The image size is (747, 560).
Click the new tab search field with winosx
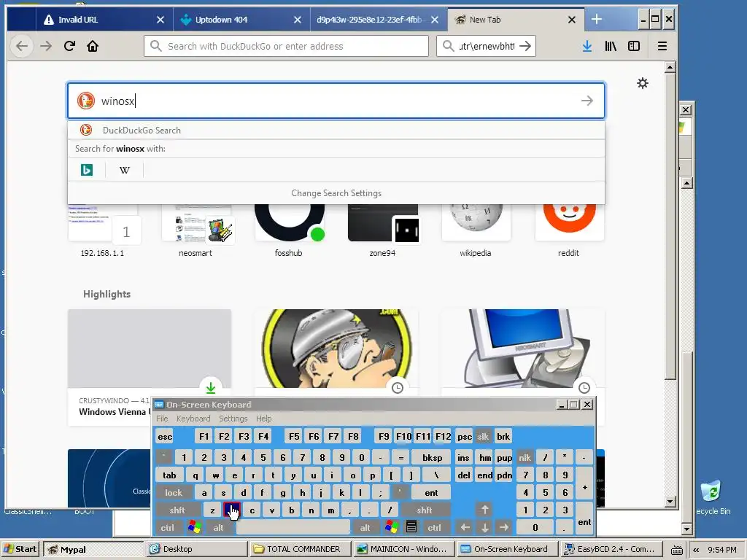click(336, 101)
